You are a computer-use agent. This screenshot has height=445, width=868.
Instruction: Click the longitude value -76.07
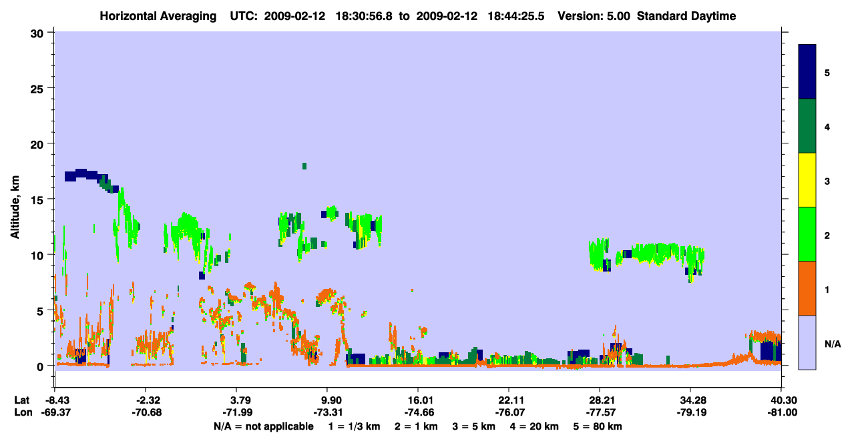click(x=509, y=412)
